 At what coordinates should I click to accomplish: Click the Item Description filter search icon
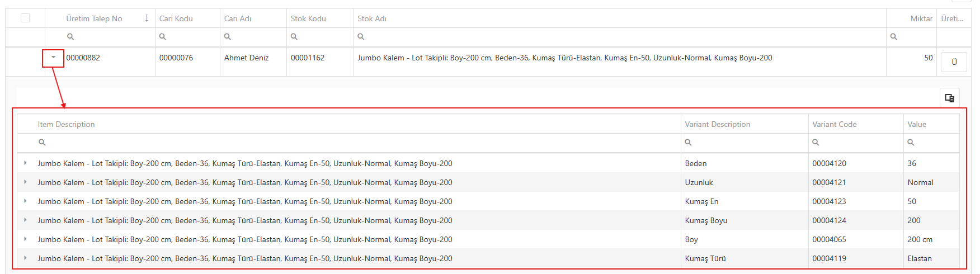click(42, 142)
